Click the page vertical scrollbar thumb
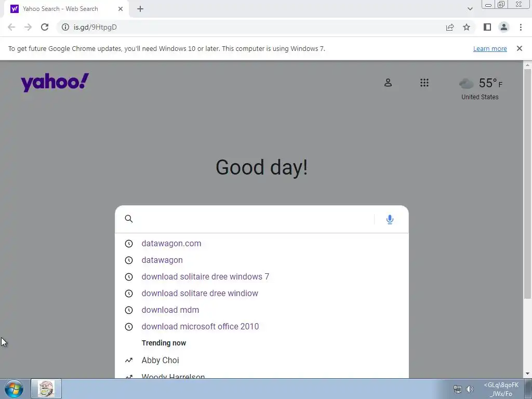This screenshot has width=532, height=399. (527, 184)
